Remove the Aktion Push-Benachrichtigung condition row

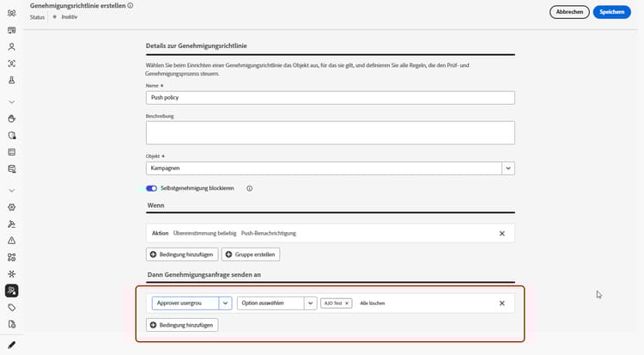[502, 233]
